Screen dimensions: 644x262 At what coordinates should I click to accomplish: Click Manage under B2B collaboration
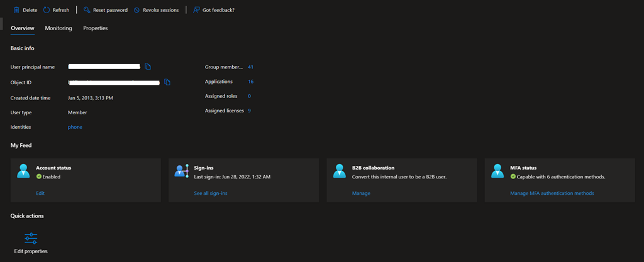(361, 193)
